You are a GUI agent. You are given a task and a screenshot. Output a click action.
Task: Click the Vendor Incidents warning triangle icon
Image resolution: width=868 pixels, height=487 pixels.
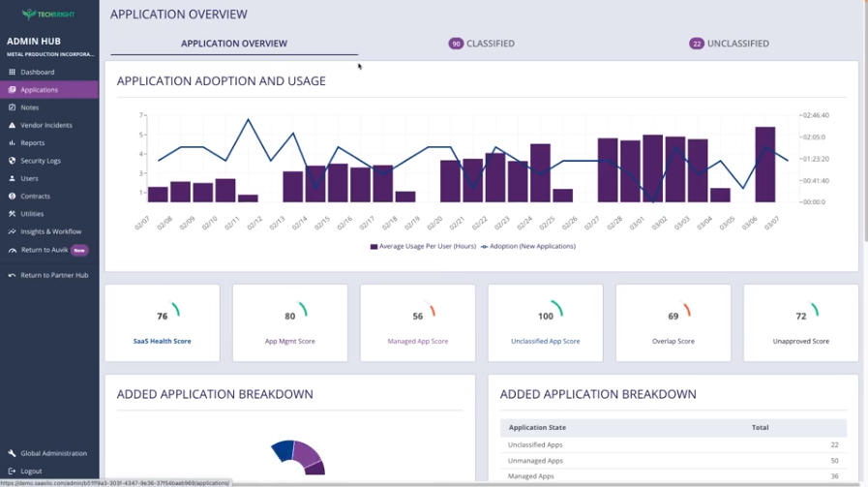click(12, 125)
